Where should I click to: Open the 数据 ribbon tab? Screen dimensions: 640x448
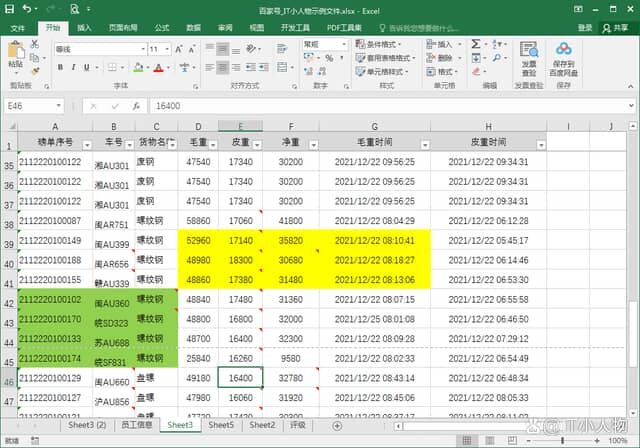pyautogui.click(x=193, y=28)
